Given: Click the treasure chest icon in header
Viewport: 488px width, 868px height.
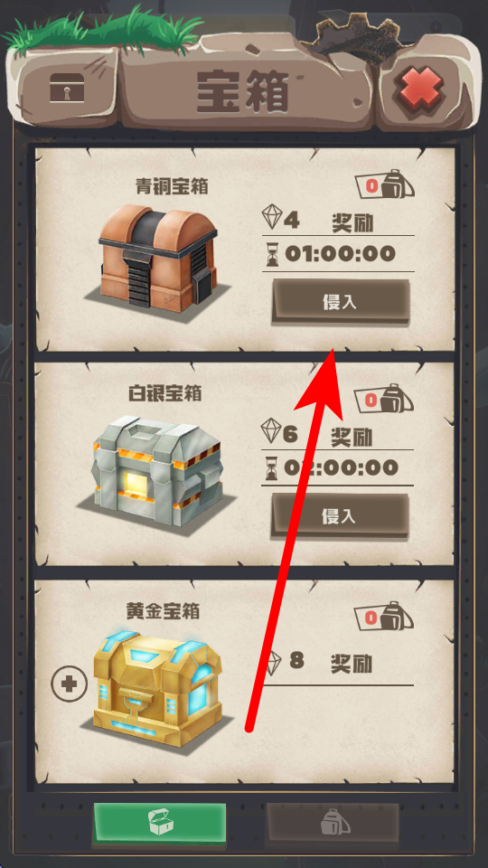Looking at the screenshot, I should pyautogui.click(x=67, y=87).
